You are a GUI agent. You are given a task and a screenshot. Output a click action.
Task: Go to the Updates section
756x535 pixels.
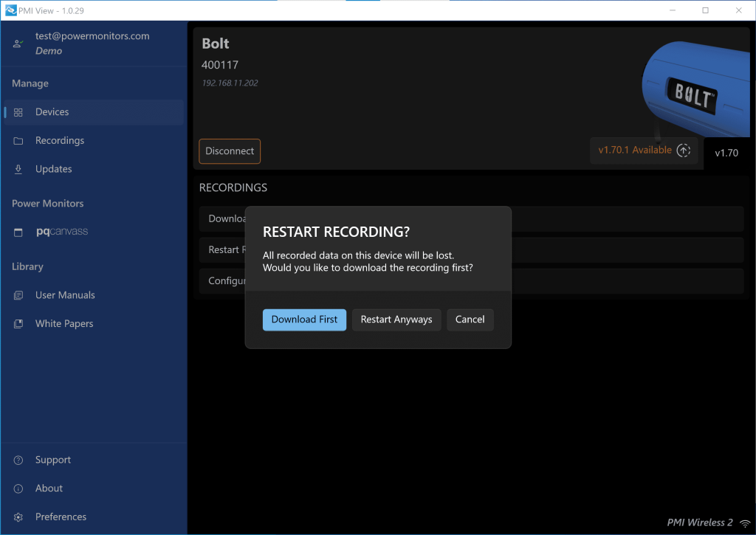pos(54,170)
